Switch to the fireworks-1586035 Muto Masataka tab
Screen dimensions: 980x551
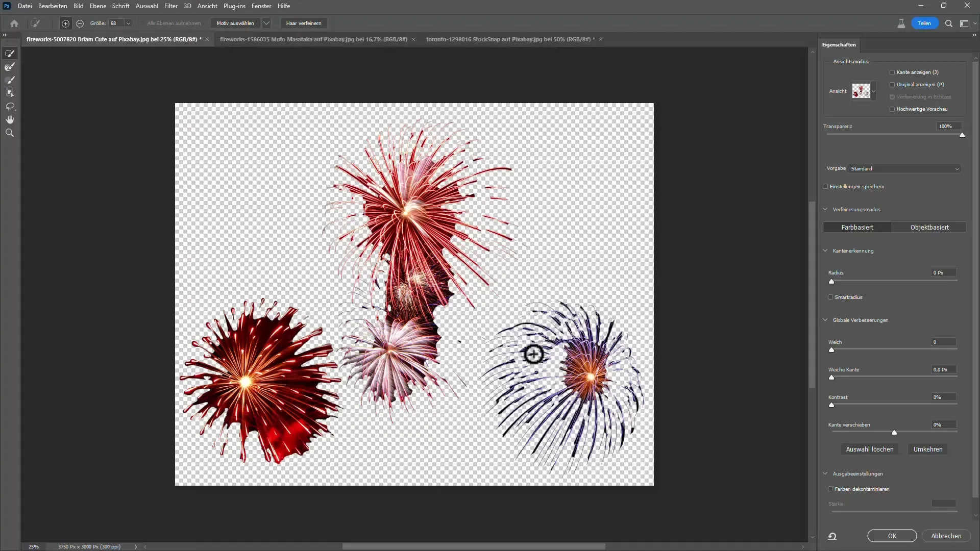tap(313, 39)
